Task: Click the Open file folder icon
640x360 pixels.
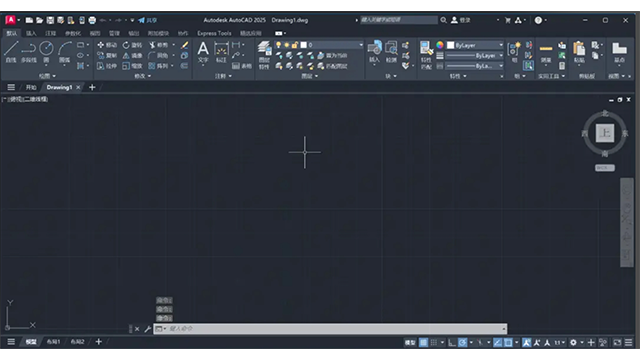Action: click(x=40, y=20)
